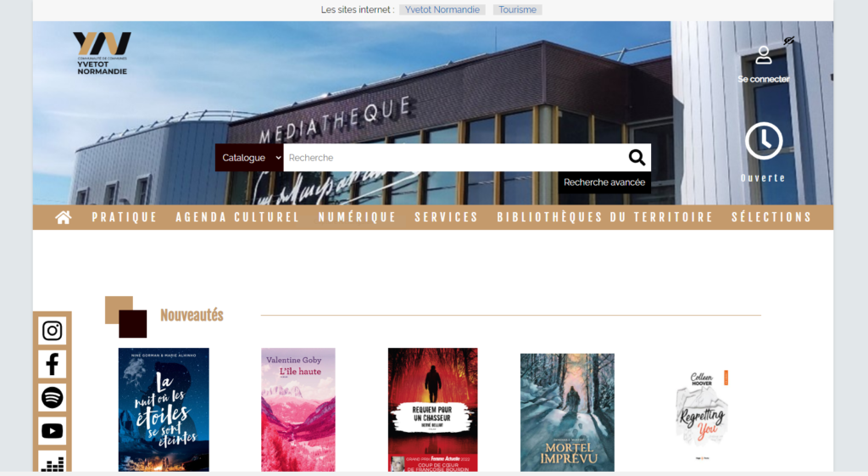Click inside the Recherche search field
This screenshot has height=476, width=868.
(x=454, y=157)
